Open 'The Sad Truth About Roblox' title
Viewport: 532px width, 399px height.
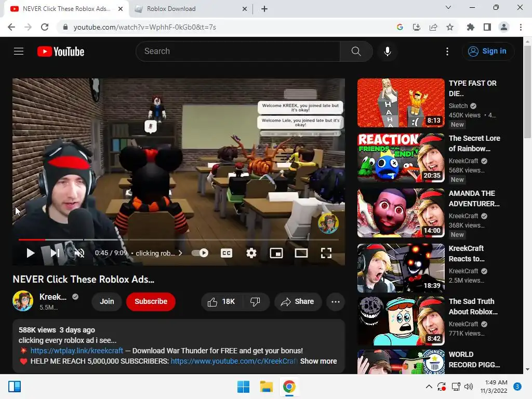tap(473, 307)
